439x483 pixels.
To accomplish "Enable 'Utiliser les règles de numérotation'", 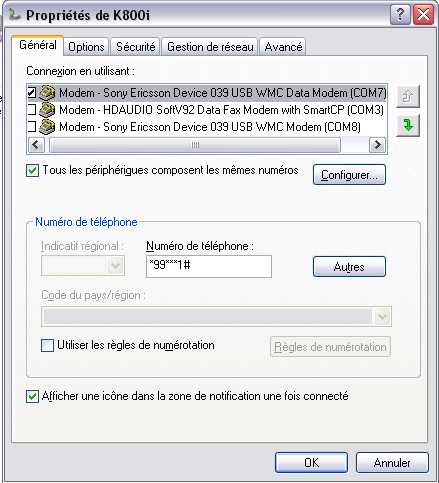I will (47, 345).
